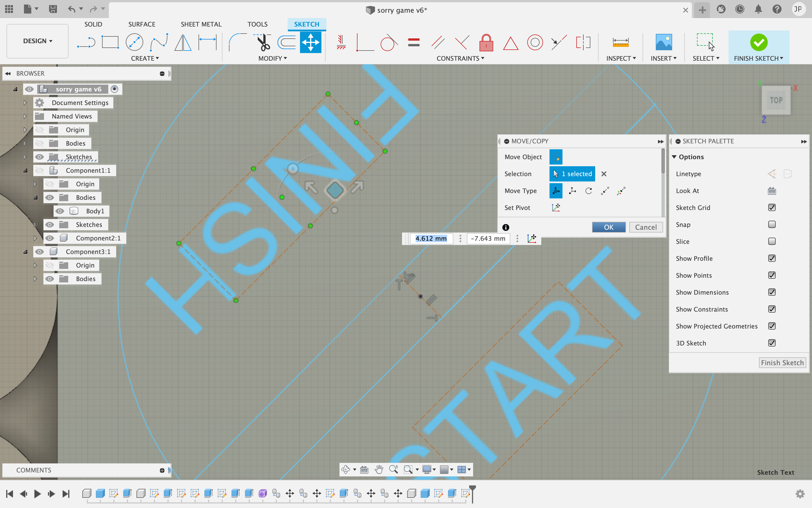Viewport: 812px width, 508px height.
Task: Open the CREATE dropdown menu
Action: 145,58
